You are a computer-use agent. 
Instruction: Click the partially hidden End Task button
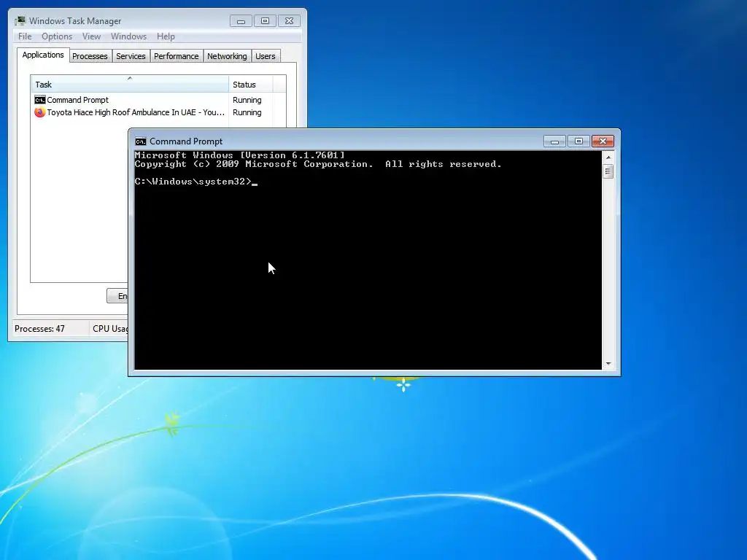click(117, 296)
